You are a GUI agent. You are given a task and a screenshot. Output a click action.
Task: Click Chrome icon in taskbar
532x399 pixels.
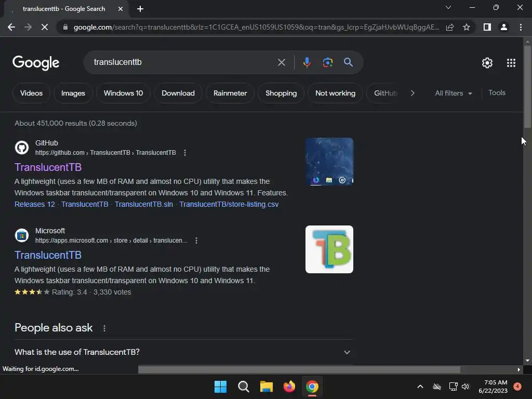pos(312,387)
